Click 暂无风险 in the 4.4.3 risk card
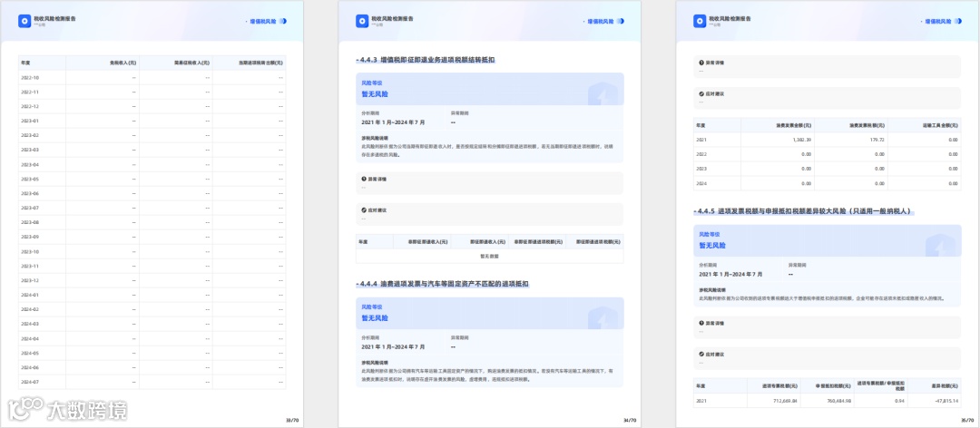This screenshot has width=980, height=428. (375, 94)
